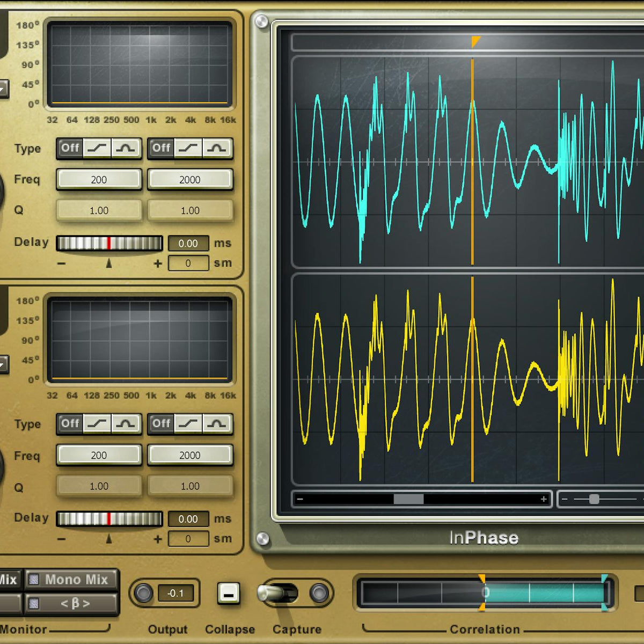The image size is (644, 644).
Task: Click the plus end of the waveform scrollbar
Action: pyautogui.click(x=544, y=499)
